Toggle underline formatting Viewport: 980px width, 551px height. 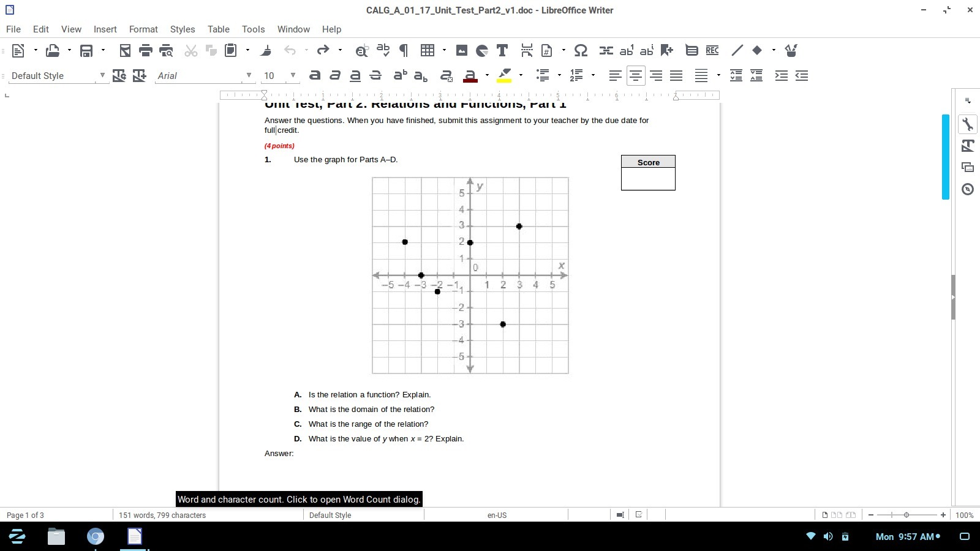(355, 76)
